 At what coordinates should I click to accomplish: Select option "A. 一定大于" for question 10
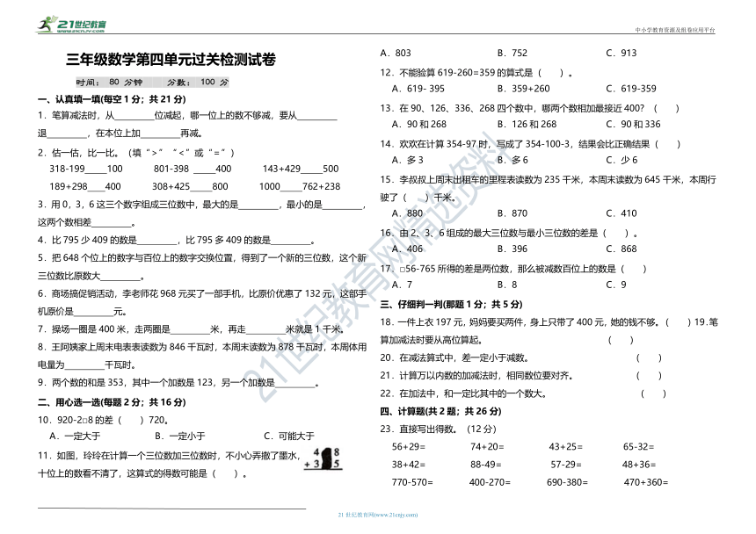click(75, 437)
